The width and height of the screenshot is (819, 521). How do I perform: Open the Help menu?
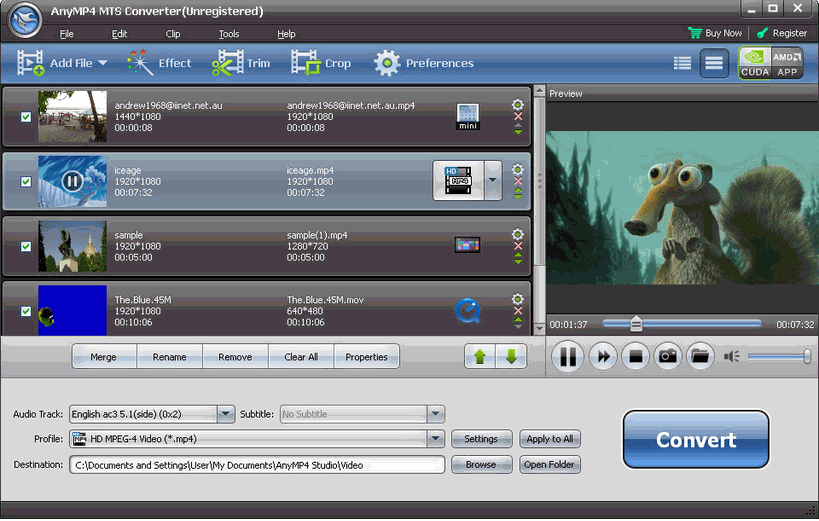tap(286, 34)
